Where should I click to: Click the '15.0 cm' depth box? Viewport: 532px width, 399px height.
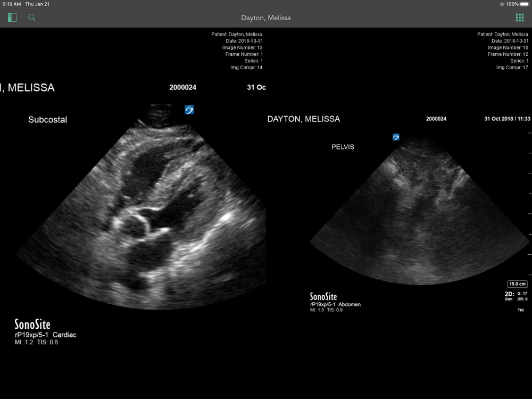(518, 284)
